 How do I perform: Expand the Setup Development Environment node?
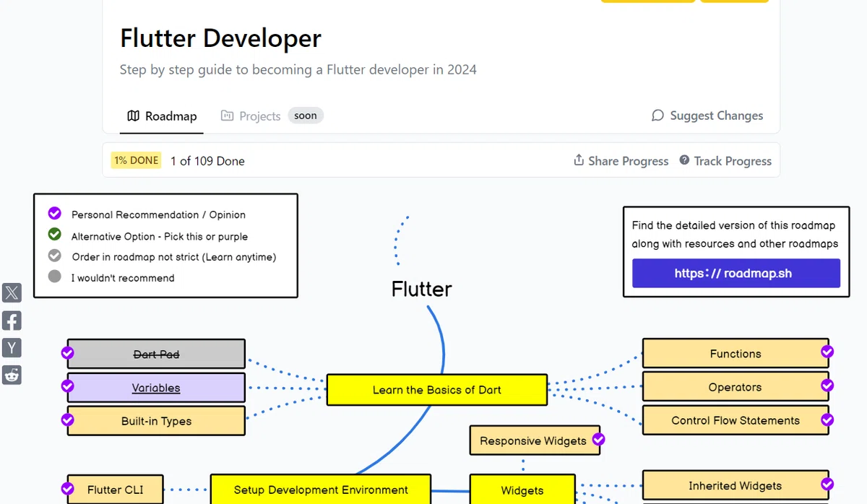point(321,489)
